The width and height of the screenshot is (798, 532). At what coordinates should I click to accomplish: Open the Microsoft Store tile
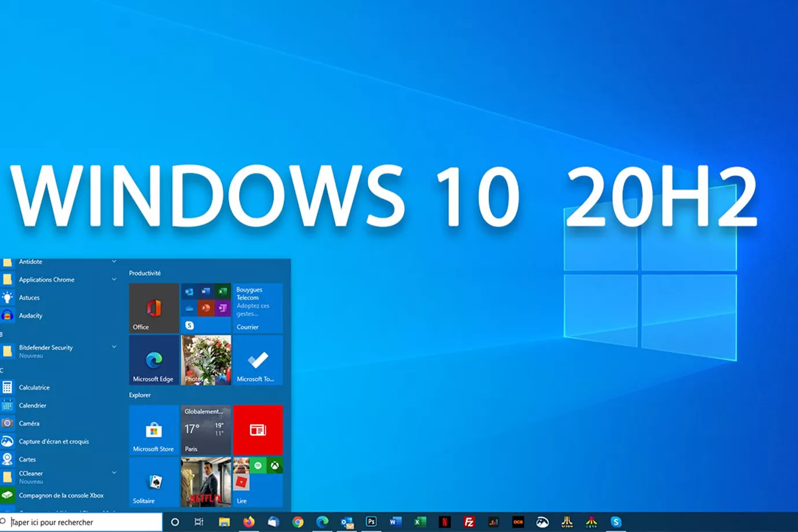pyautogui.click(x=154, y=430)
